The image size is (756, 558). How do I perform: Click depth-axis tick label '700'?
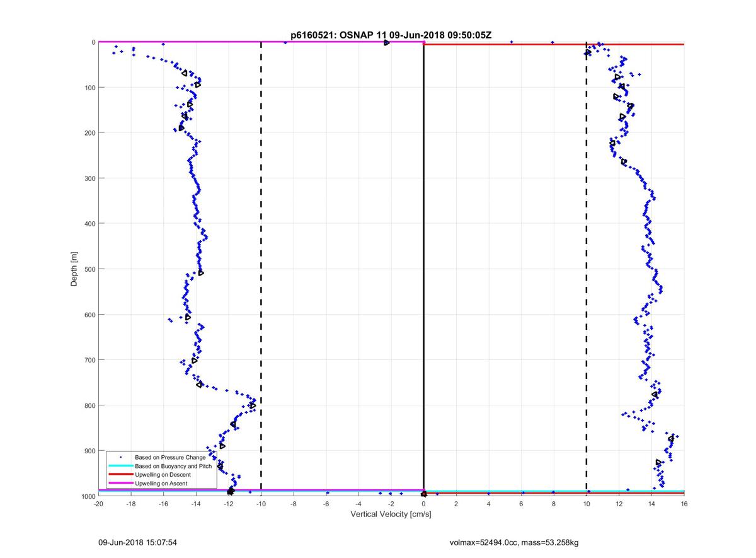pos(89,360)
